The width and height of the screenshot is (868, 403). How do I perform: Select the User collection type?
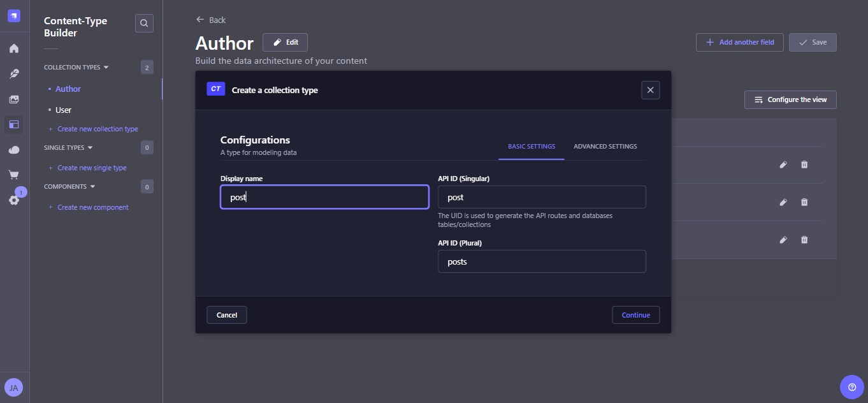point(63,110)
